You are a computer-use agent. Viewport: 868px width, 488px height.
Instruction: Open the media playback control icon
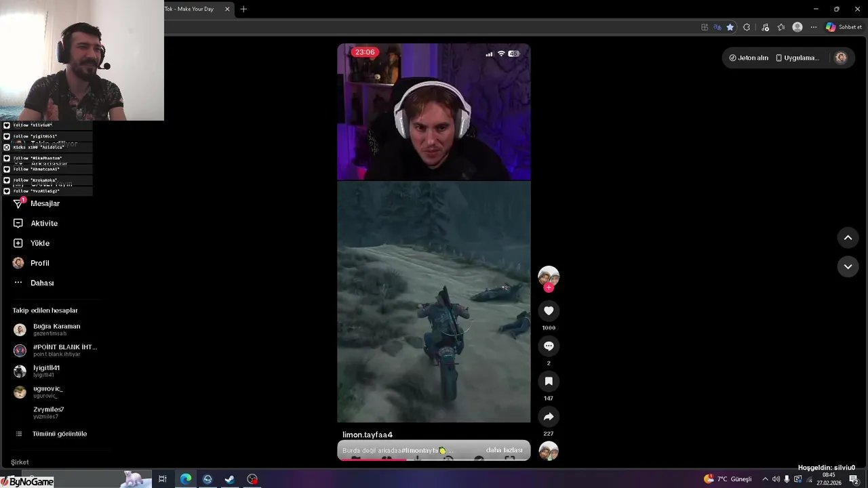click(x=765, y=27)
